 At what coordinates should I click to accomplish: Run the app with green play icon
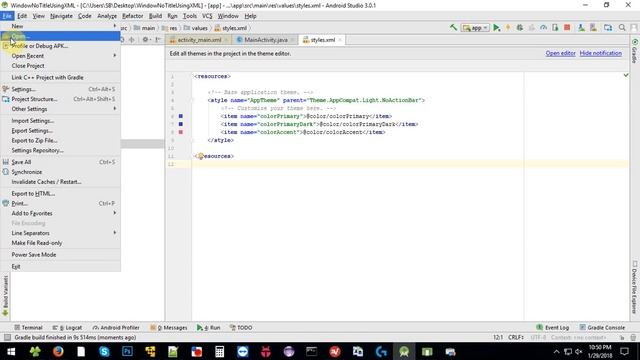coord(496,27)
